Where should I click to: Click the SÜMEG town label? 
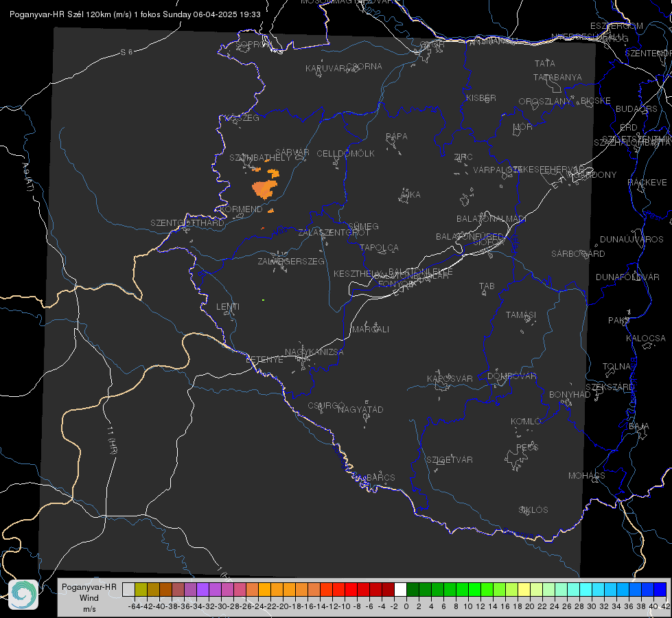pos(363,226)
